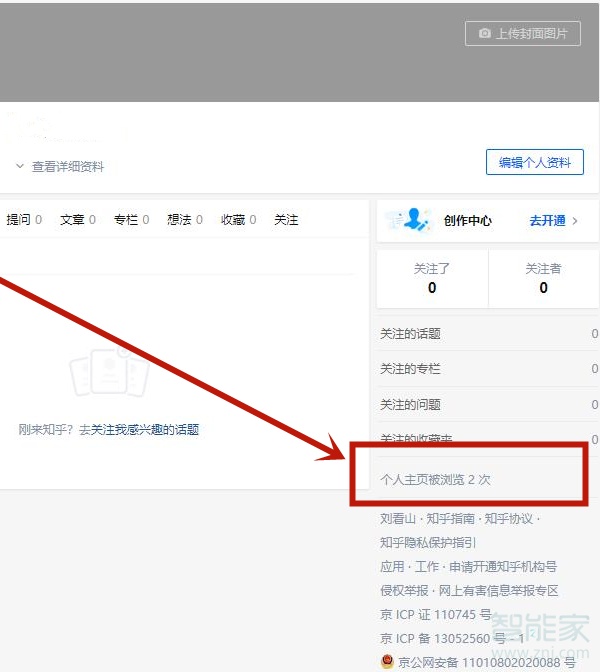
Task: Go to the 想法 tab
Action: pyautogui.click(x=180, y=220)
